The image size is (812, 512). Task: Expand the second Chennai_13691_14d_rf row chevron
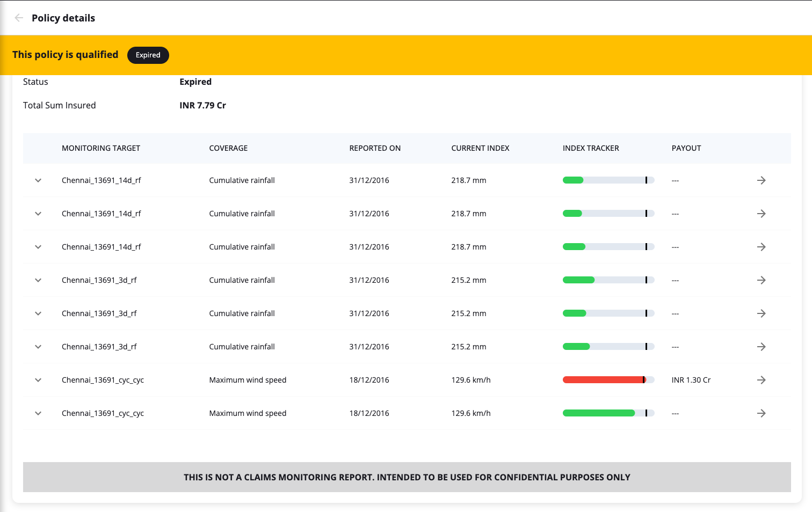point(38,214)
